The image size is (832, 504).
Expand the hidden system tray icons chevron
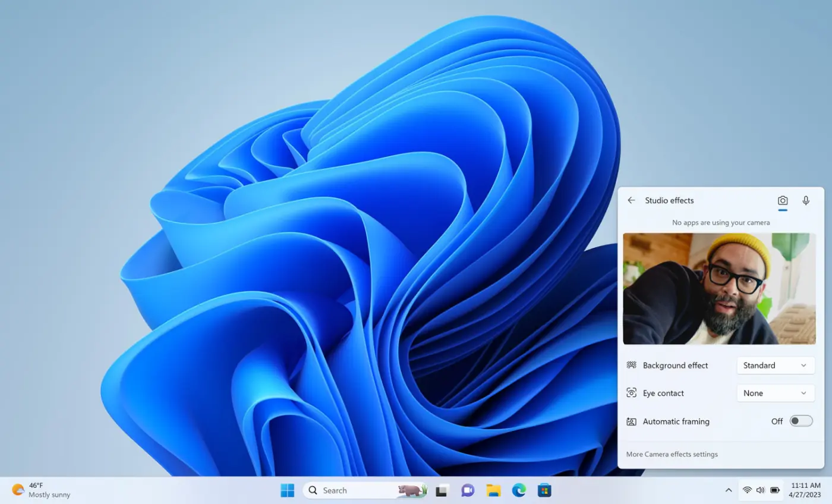coord(728,490)
